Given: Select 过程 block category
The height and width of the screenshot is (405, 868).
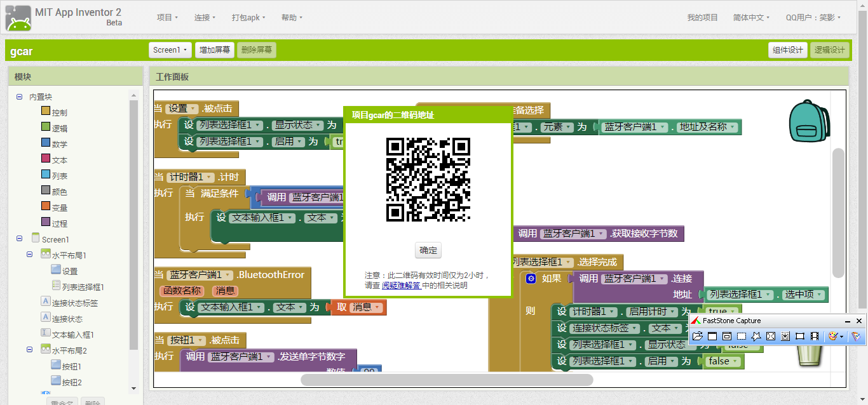Looking at the screenshot, I should pos(53,223).
